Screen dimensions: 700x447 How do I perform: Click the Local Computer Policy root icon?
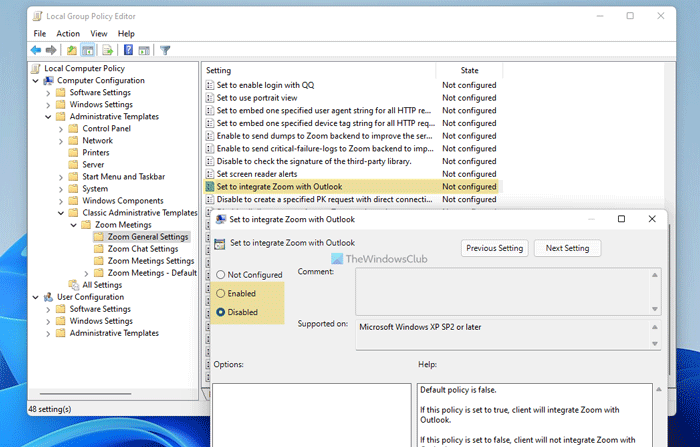[x=36, y=68]
